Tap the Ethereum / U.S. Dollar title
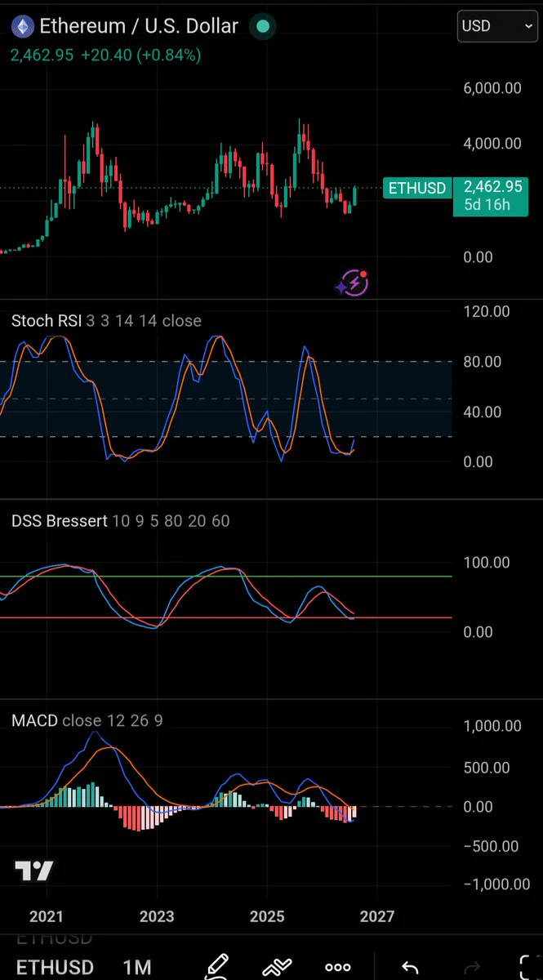543x980 pixels. [140, 26]
